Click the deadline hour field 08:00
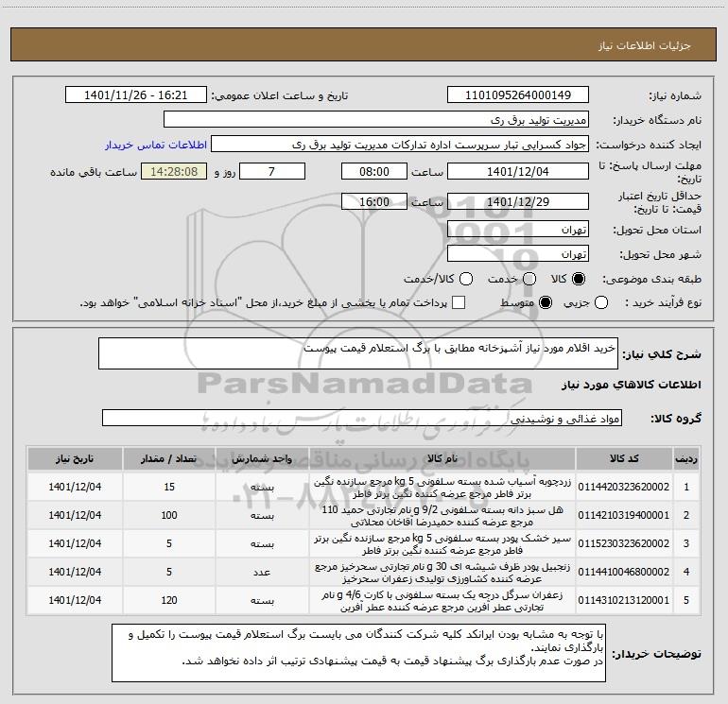This screenshot has width=728, height=704. coord(374,171)
